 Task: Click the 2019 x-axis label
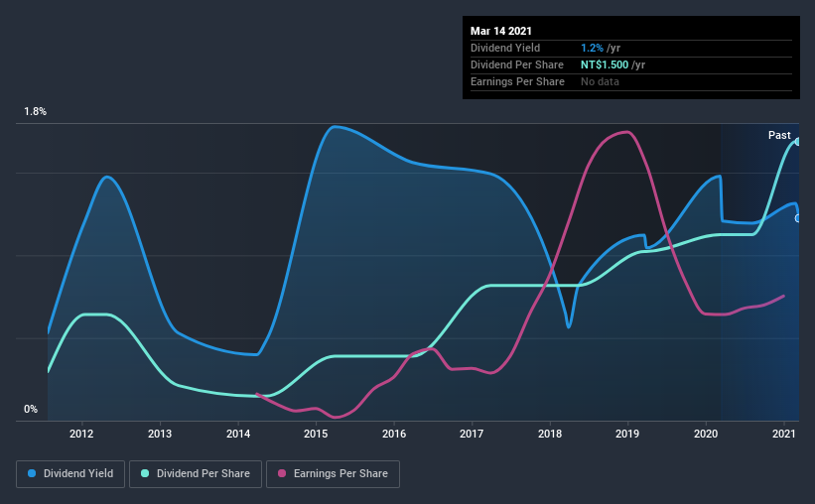(628, 434)
